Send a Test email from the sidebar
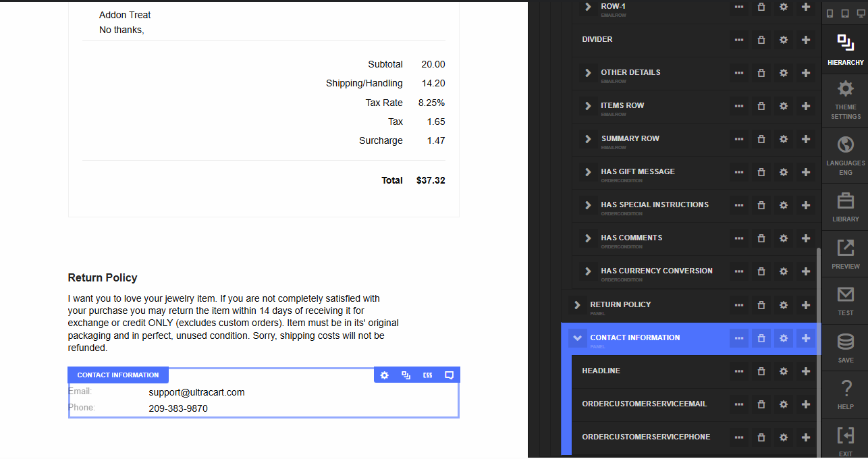The height and width of the screenshot is (459, 868). coord(845,301)
